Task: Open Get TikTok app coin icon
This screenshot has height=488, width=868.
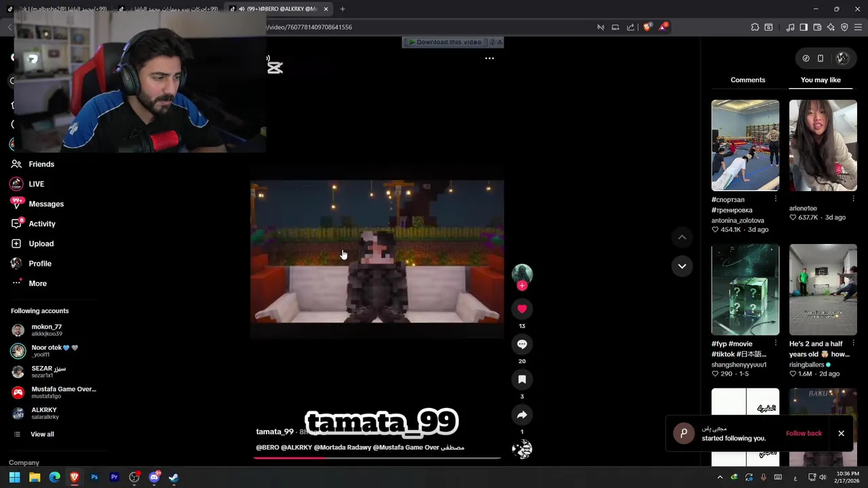Action: [806, 58]
